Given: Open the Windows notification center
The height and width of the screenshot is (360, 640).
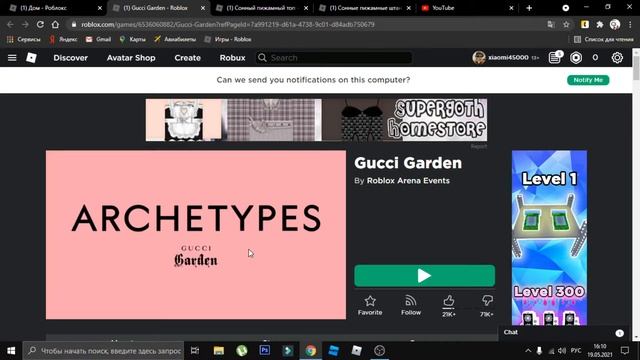Looking at the screenshot, I should [624, 351].
